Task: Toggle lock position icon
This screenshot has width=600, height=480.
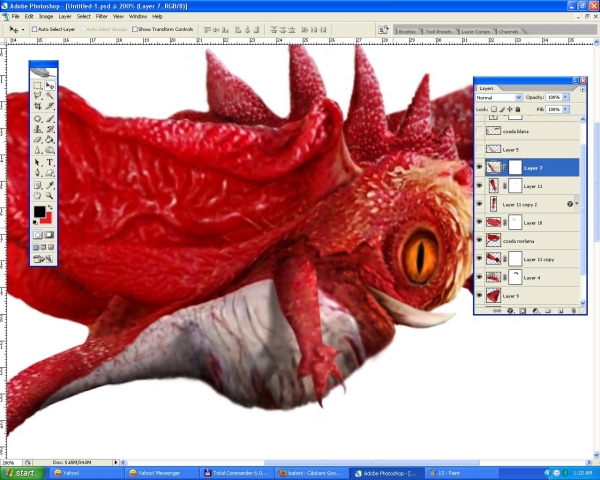Action: tap(510, 109)
